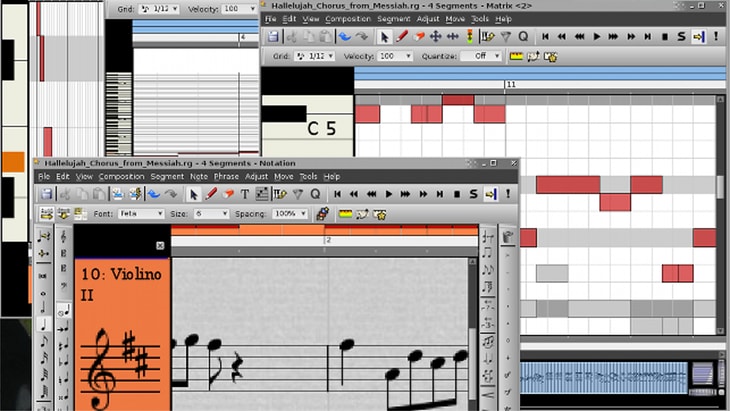Click the filter funnel icon in Matrix toolbar
The width and height of the screenshot is (730, 411).
tap(506, 36)
